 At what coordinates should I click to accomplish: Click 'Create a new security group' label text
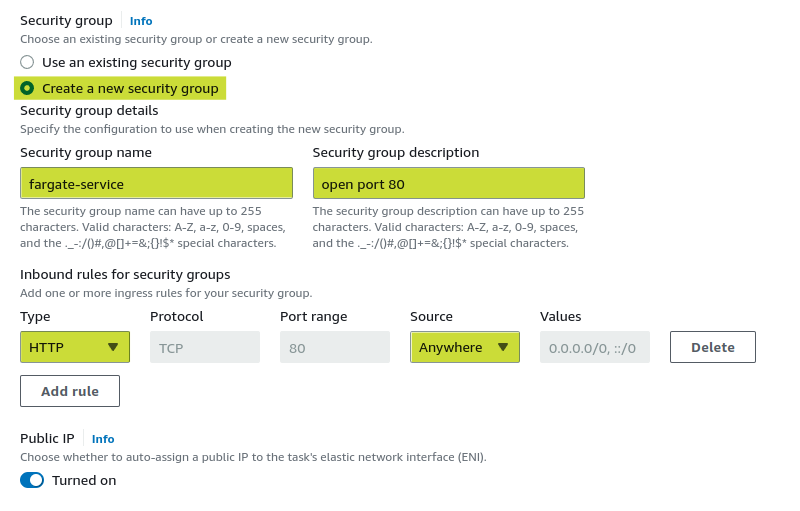[130, 89]
